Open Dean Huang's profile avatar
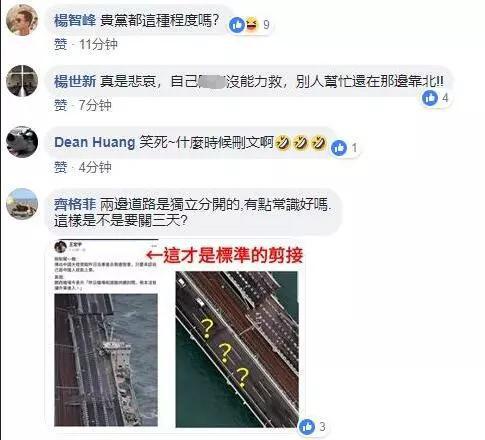 pos(22,142)
